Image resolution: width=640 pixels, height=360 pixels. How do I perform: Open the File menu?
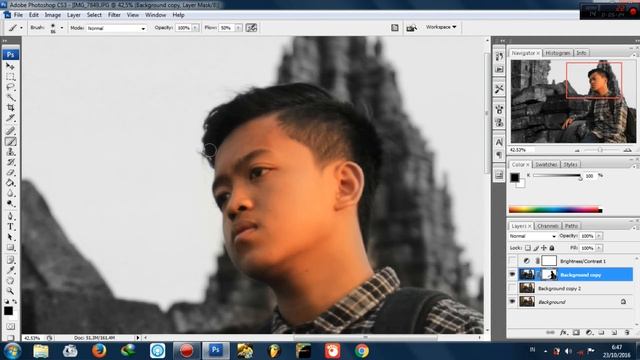coord(18,15)
